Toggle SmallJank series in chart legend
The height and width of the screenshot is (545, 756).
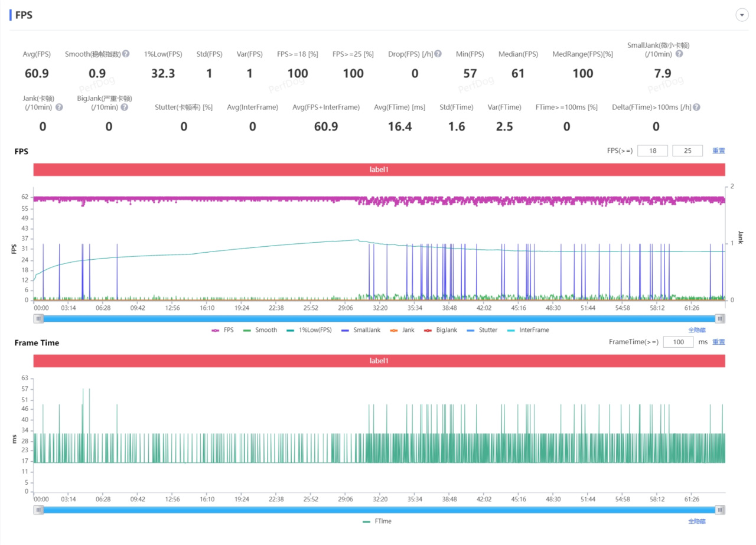click(x=360, y=330)
